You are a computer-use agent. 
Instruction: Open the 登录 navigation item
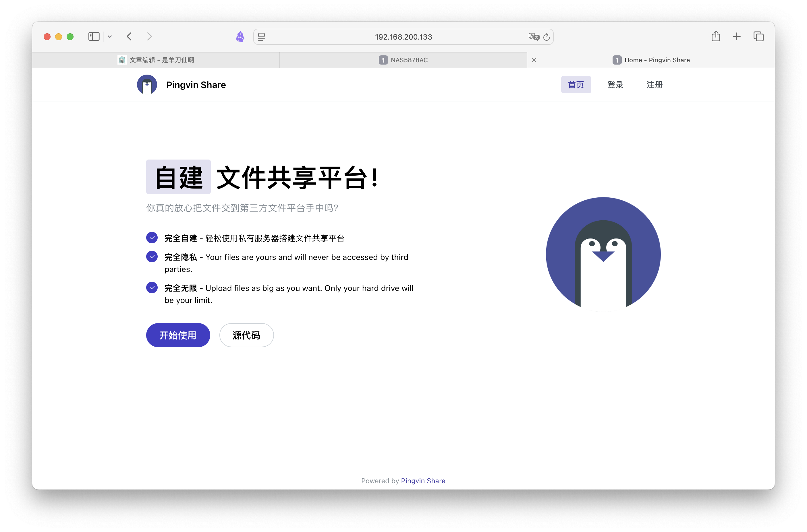tap(615, 85)
